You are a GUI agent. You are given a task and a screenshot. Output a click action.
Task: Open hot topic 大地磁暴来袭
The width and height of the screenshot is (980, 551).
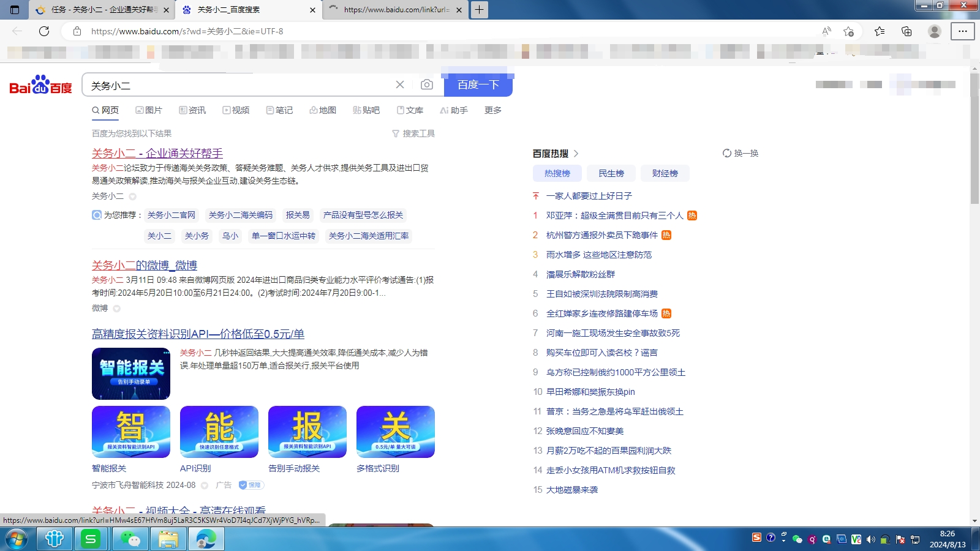(x=572, y=490)
